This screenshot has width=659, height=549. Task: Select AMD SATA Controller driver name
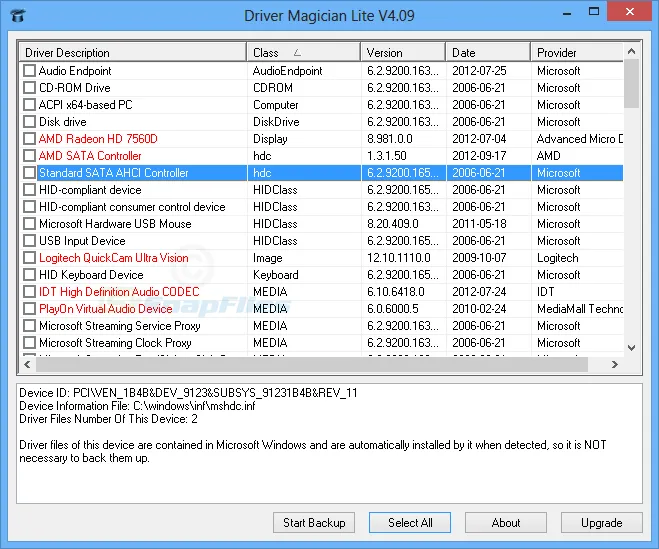pos(90,156)
